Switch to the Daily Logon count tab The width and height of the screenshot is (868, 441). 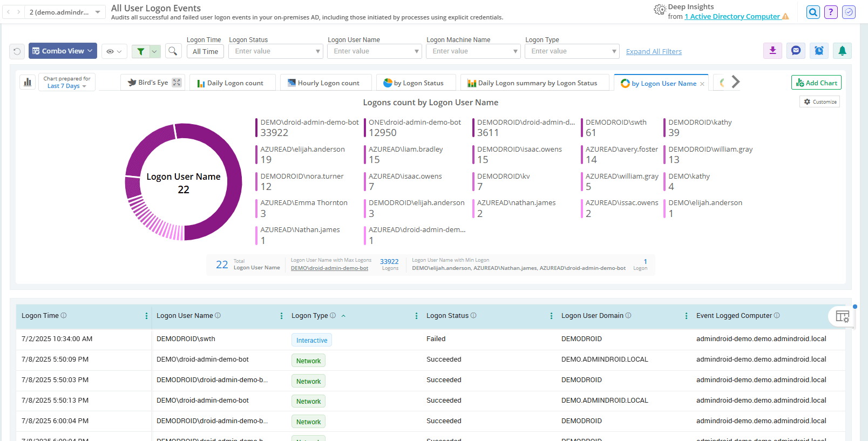point(232,83)
